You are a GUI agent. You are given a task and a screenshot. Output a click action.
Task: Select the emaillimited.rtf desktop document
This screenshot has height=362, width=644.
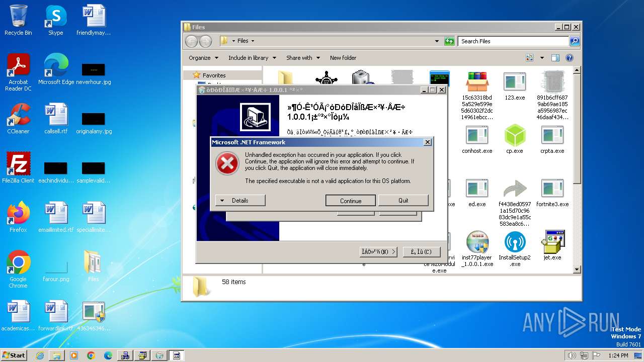[x=56, y=217]
